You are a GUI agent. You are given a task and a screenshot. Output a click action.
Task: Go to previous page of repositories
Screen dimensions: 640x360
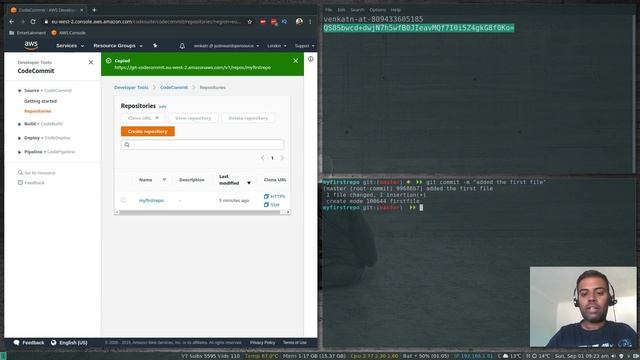262,158
